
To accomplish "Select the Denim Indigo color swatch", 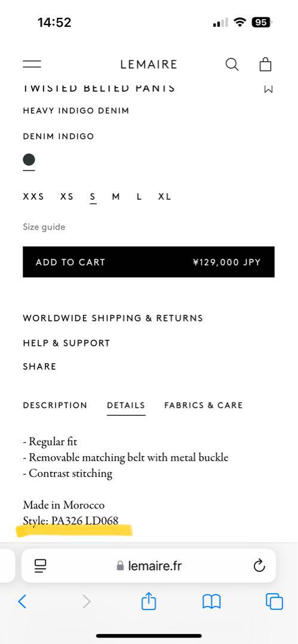I will coord(29,160).
